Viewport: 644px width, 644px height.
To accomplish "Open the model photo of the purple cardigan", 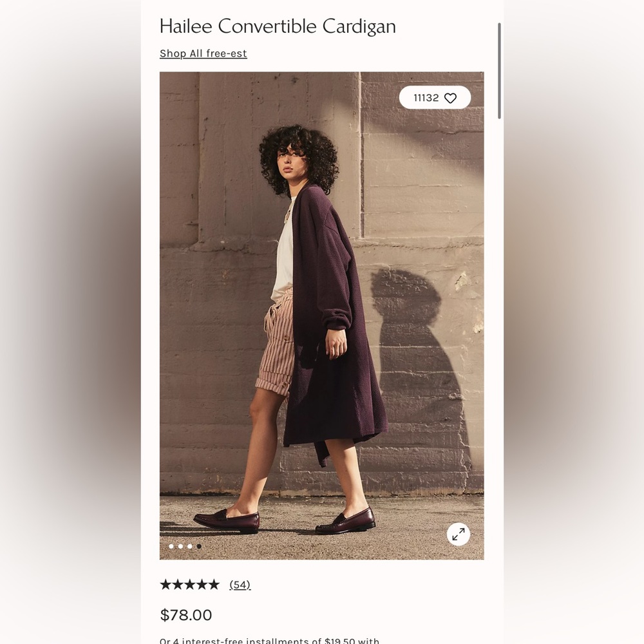I will (321, 316).
